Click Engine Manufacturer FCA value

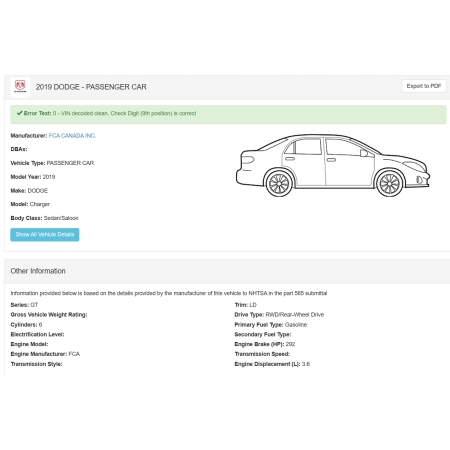click(74, 354)
